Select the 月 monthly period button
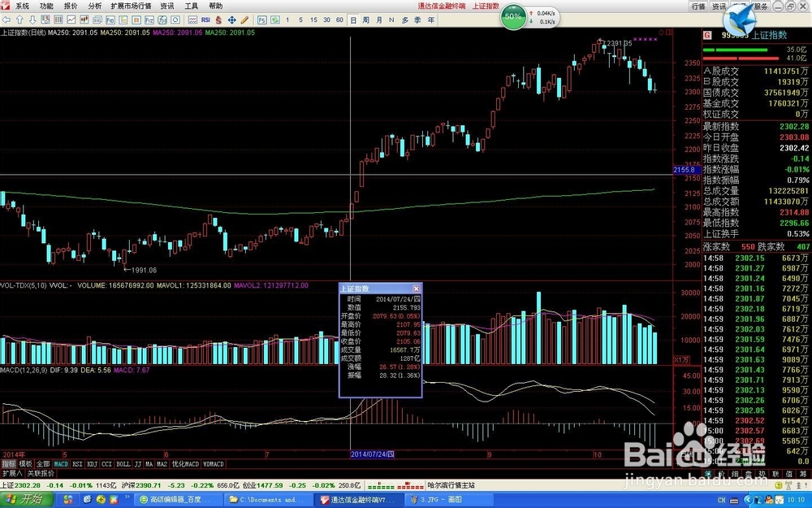The width and height of the screenshot is (812, 508). (379, 20)
